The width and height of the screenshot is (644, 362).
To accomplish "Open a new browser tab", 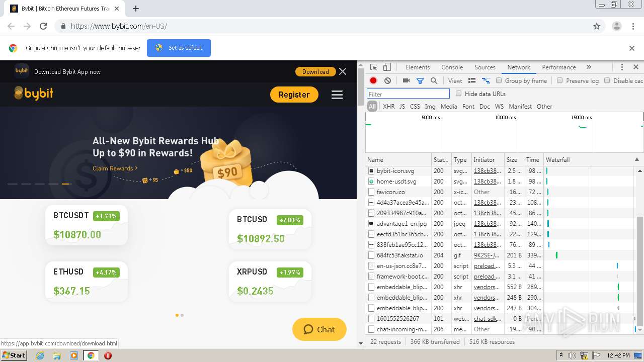I will coord(136,9).
